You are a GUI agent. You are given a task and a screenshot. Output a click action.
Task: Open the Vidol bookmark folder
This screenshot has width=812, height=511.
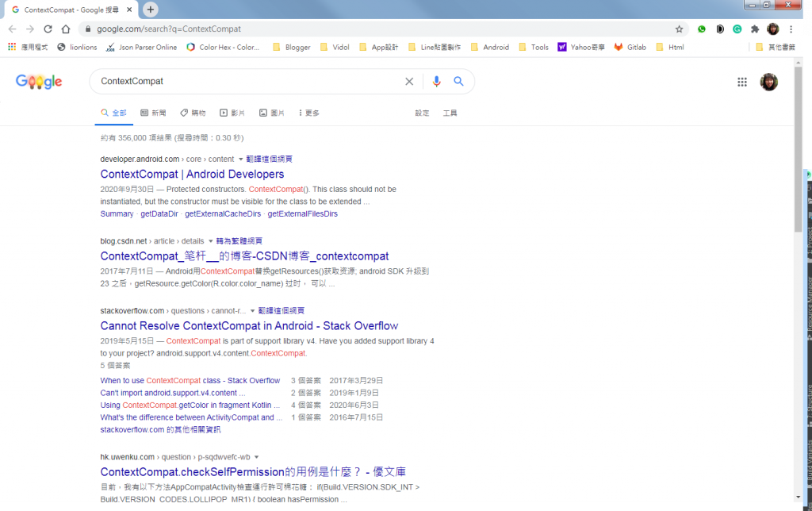[335, 47]
